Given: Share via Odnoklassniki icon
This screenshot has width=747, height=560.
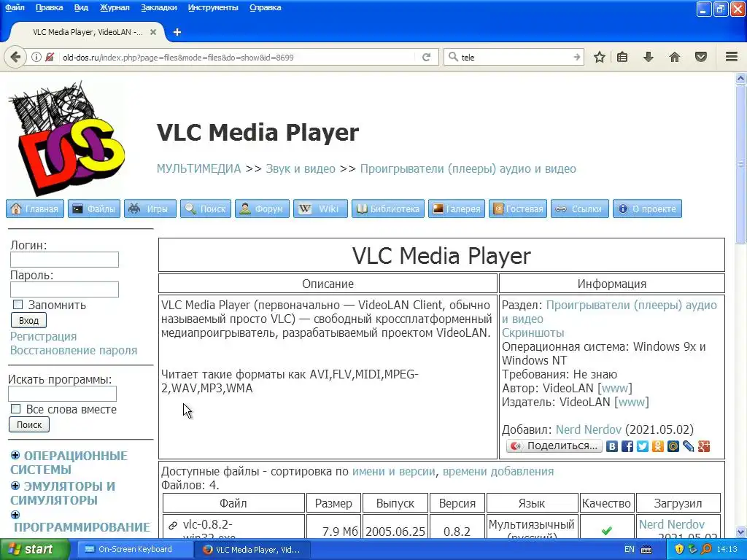Looking at the screenshot, I should click(x=658, y=446).
